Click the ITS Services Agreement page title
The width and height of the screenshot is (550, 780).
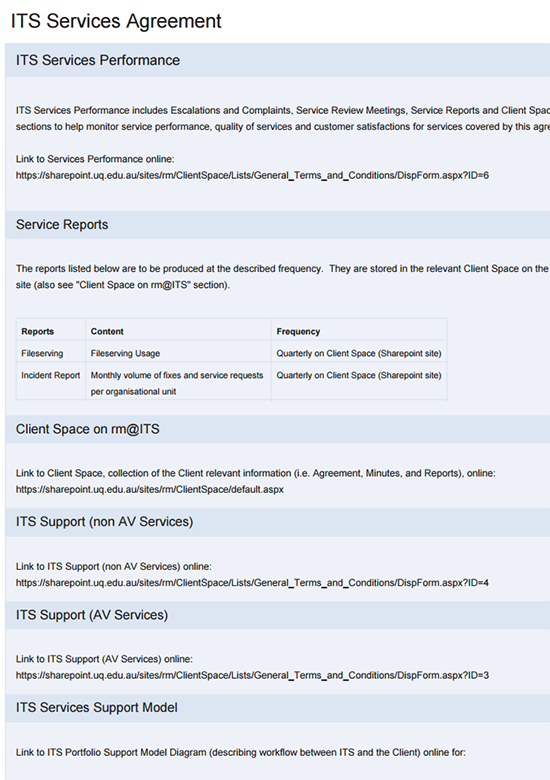[x=116, y=21]
